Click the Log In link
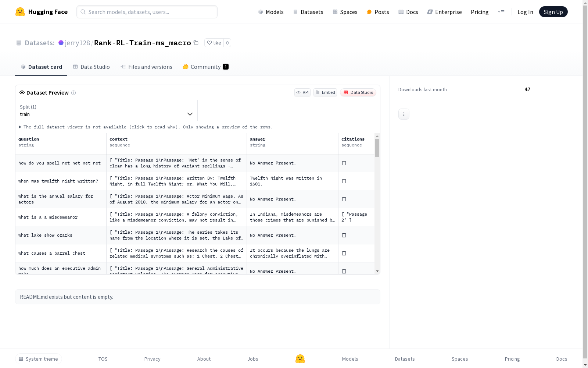588x368 pixels. click(x=525, y=12)
